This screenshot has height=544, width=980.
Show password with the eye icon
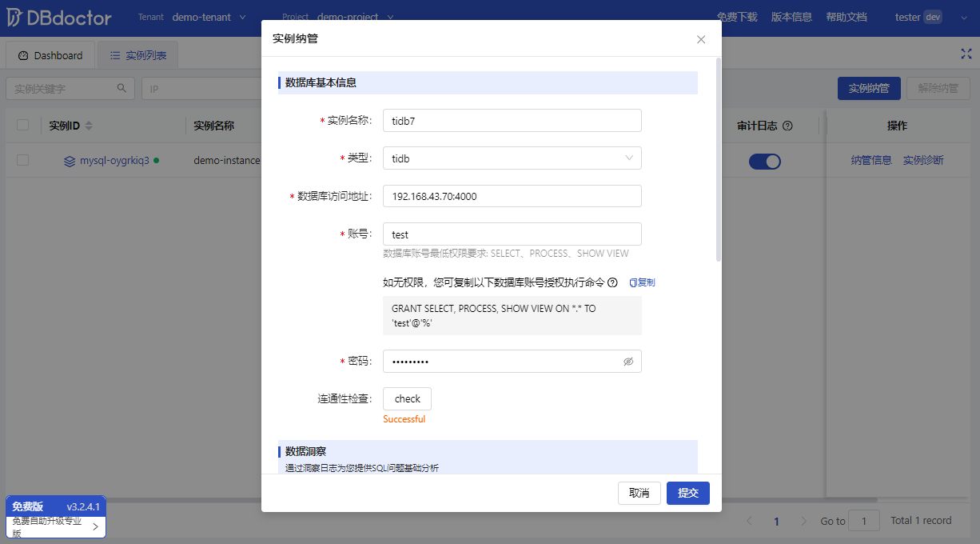coord(628,362)
